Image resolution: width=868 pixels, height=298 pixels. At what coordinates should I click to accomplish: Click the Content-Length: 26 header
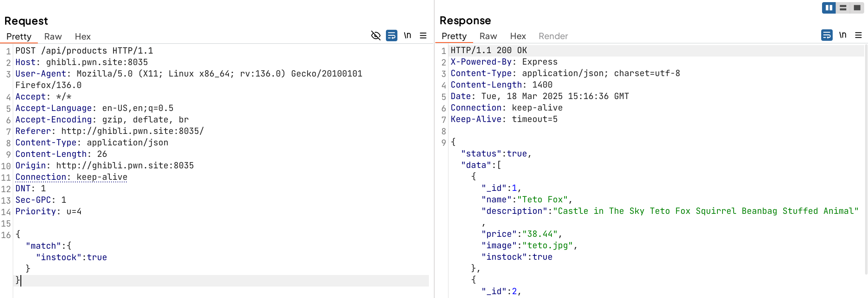(61, 154)
